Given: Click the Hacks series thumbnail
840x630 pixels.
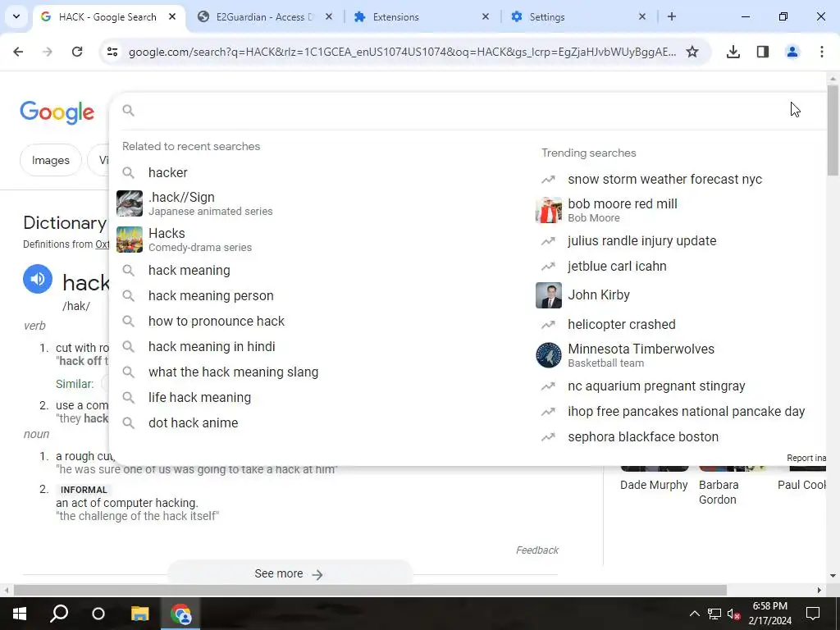Looking at the screenshot, I should click(130, 240).
